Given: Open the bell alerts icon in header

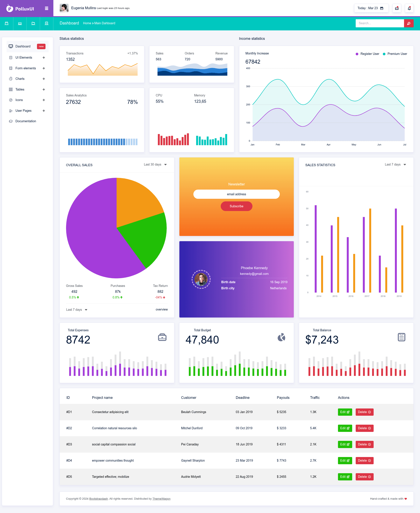Looking at the screenshot, I should [x=409, y=8].
